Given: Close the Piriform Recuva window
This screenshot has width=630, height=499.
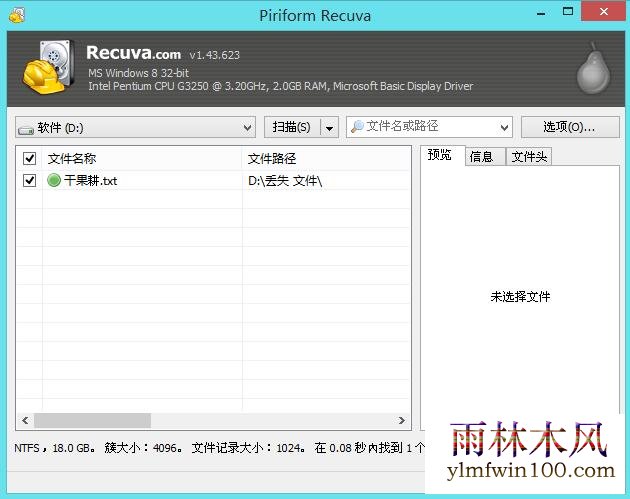Looking at the screenshot, I should [603, 11].
